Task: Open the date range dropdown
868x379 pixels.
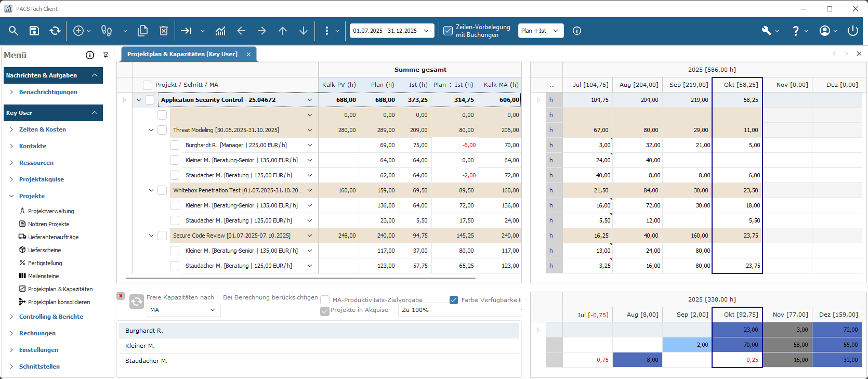Action: (392, 31)
